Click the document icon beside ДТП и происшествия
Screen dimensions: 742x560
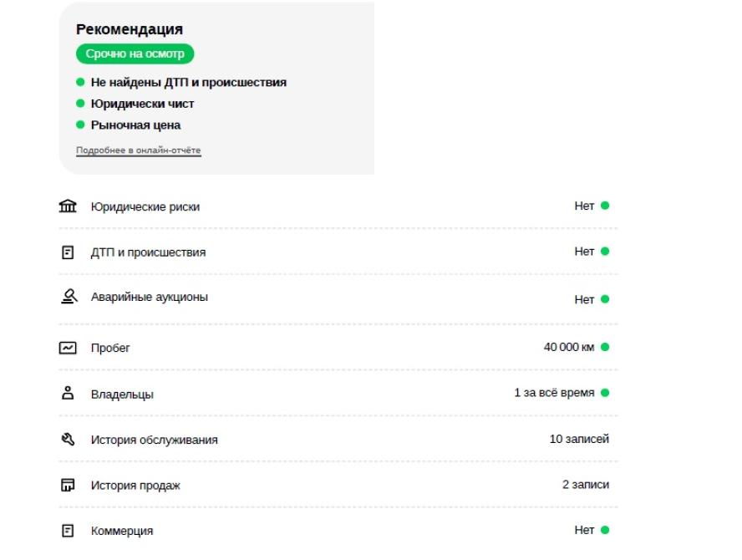click(68, 252)
